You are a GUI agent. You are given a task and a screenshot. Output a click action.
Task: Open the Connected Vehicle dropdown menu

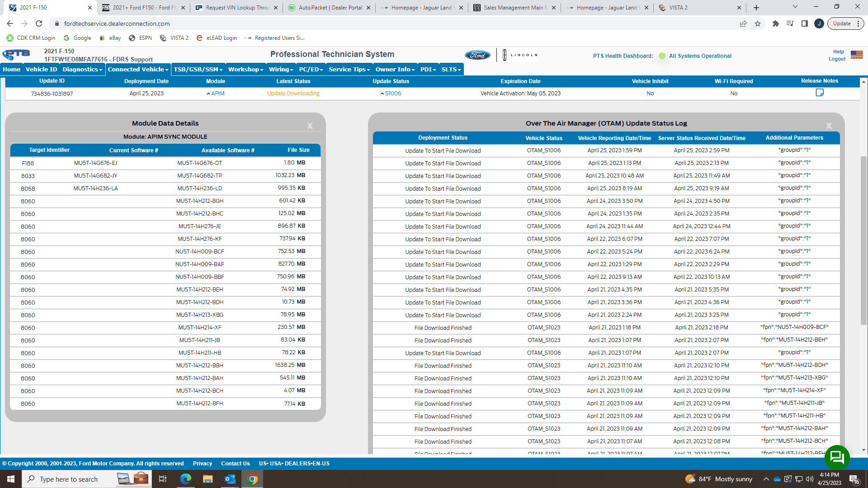click(138, 69)
